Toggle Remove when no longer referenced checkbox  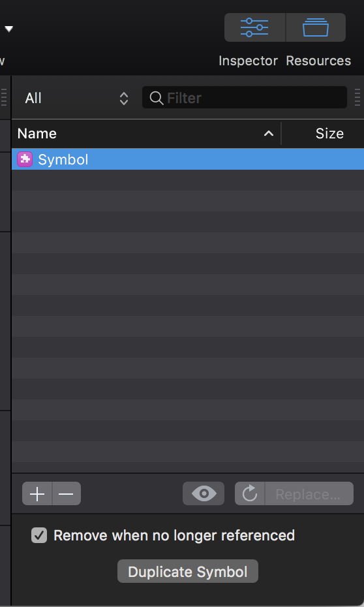[x=39, y=536]
